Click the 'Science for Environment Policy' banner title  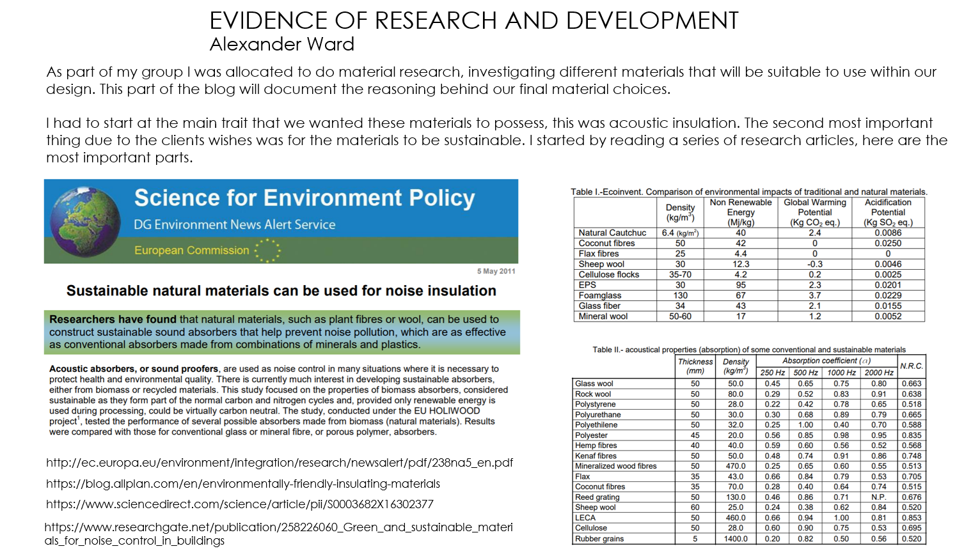click(x=304, y=198)
